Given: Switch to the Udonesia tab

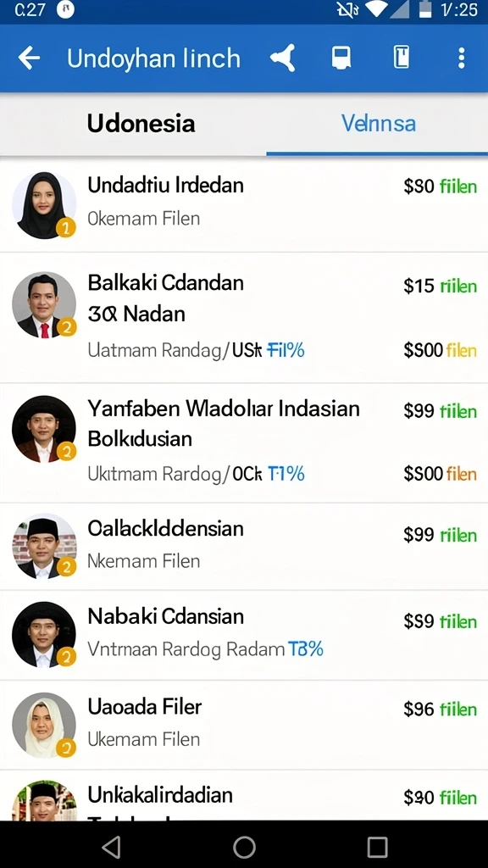Looking at the screenshot, I should [141, 124].
